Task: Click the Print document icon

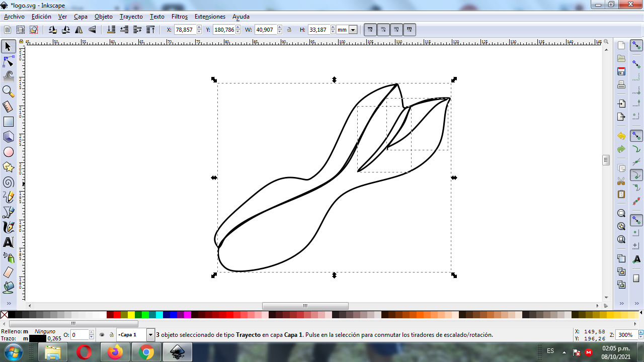Action: [x=621, y=84]
